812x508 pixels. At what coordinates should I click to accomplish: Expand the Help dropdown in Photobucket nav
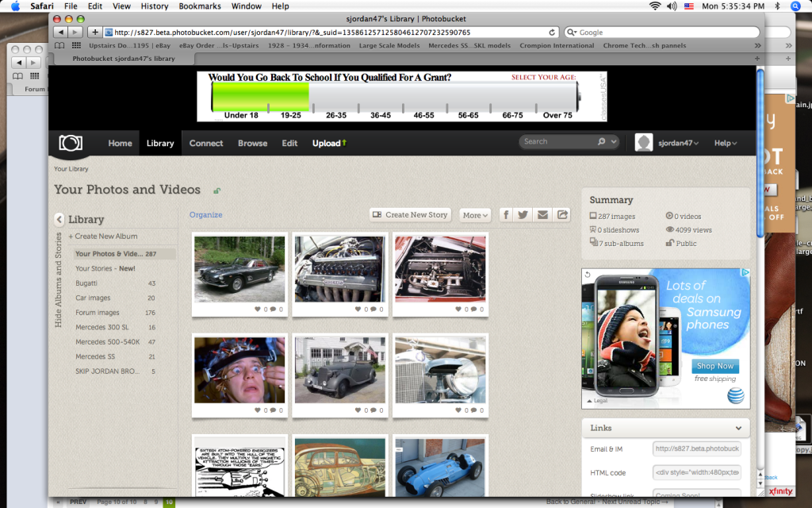tap(726, 143)
